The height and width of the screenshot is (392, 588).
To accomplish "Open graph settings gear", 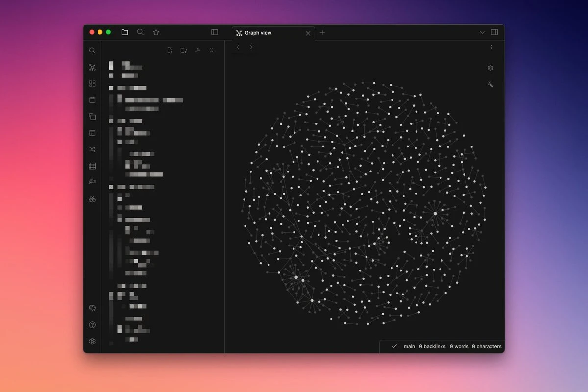I will (490, 68).
